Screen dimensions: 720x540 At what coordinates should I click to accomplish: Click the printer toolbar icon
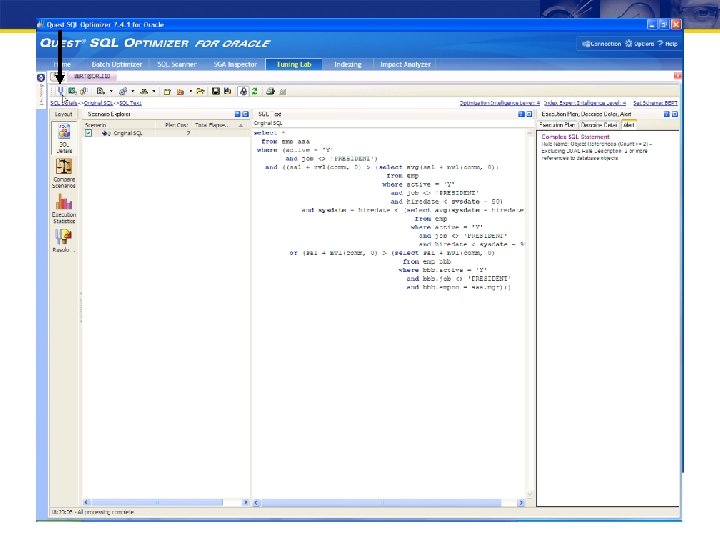click(x=270, y=91)
